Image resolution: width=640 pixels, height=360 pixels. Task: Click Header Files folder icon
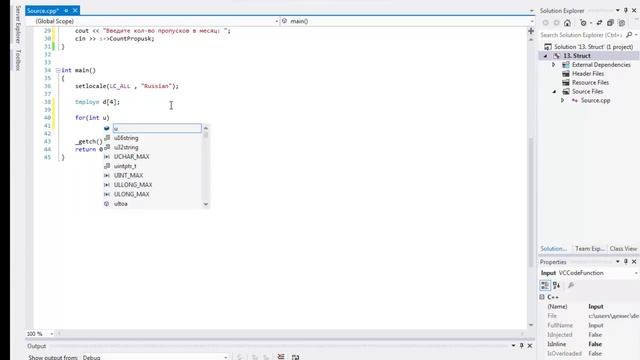pyautogui.click(x=566, y=74)
